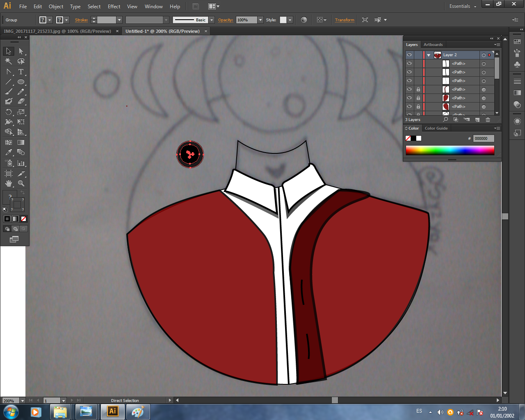Viewport: 525px width, 420px height.
Task: Switch to IMG_20171117_215233.jpg document tab
Action: [57, 31]
